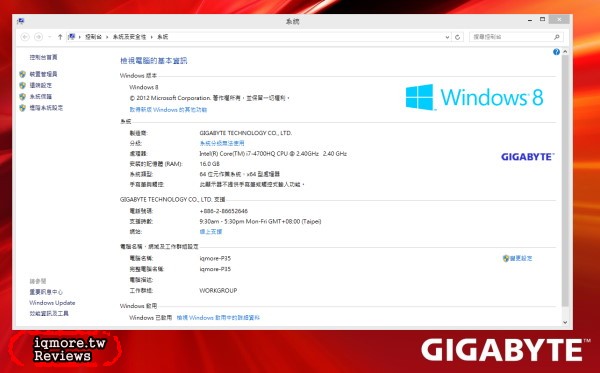Open recent locations dropdown beside Forward arrow
The height and width of the screenshot is (373, 600).
click(50, 37)
